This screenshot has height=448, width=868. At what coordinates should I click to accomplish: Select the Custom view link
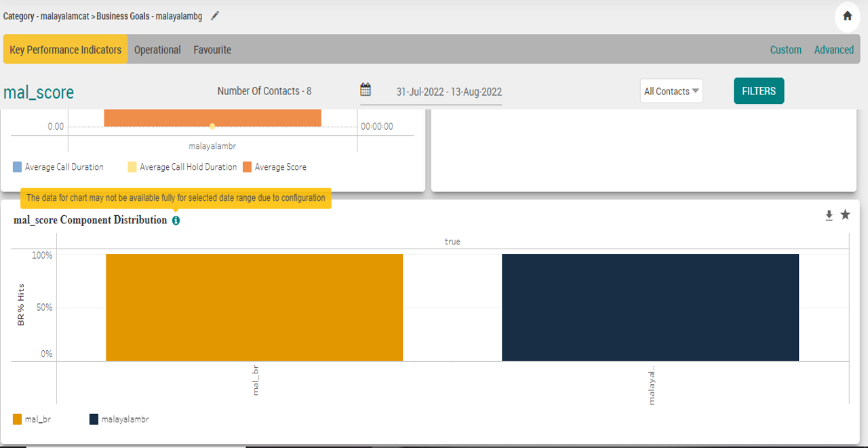coord(785,50)
